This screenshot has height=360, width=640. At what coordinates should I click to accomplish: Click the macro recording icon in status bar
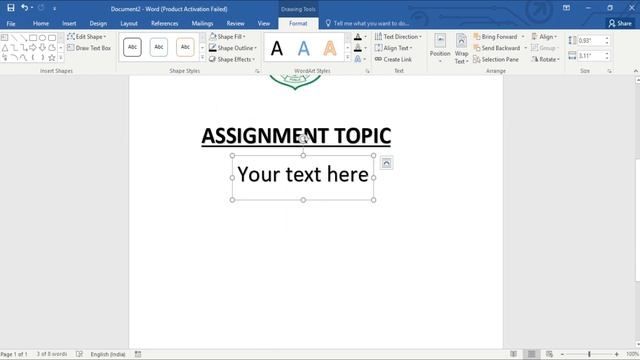138,354
